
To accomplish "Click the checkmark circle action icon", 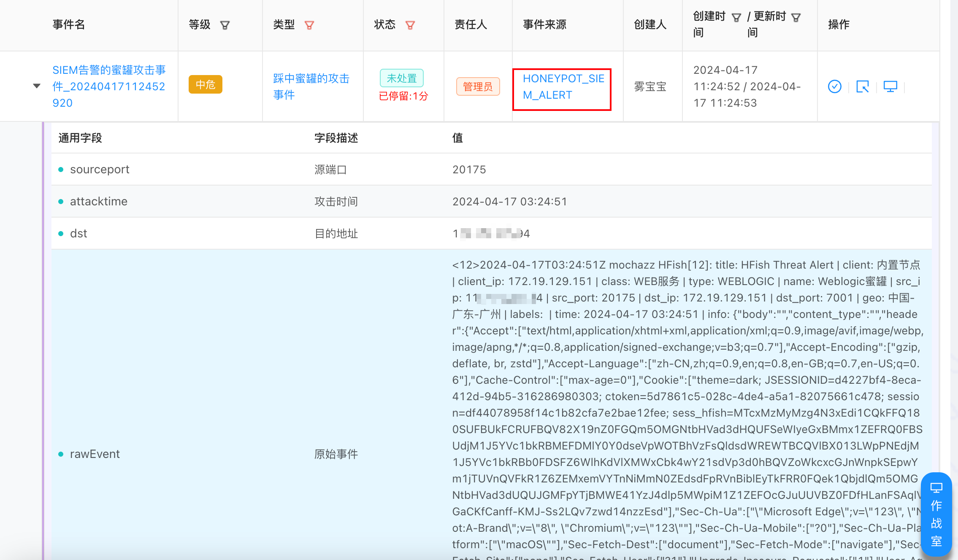I will 834,86.
